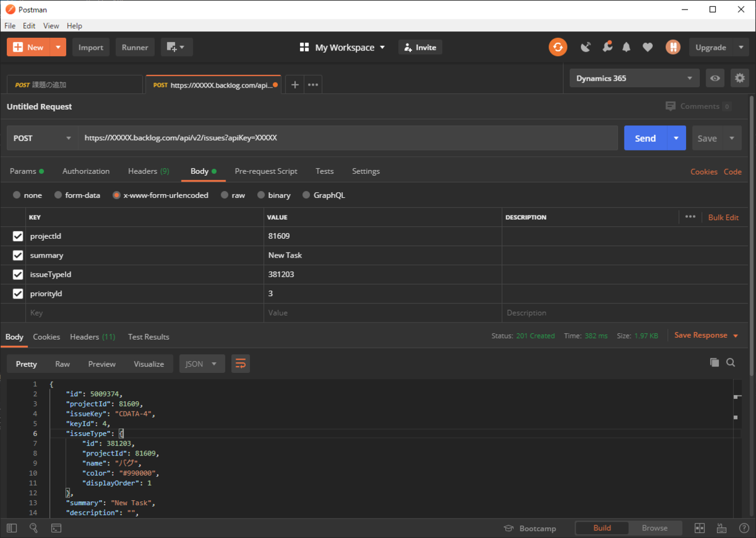Click the wrap lines icon in response

240,363
